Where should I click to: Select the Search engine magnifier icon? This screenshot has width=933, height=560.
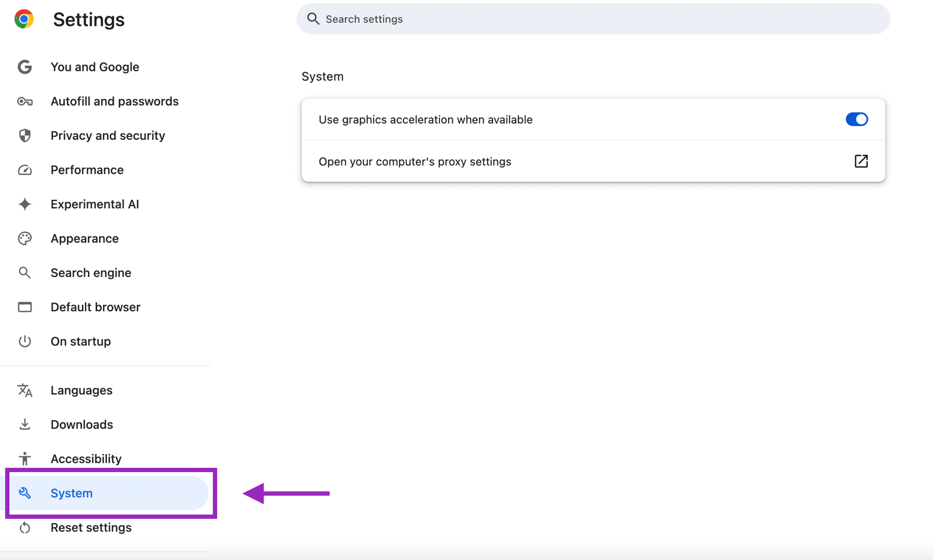[25, 273]
